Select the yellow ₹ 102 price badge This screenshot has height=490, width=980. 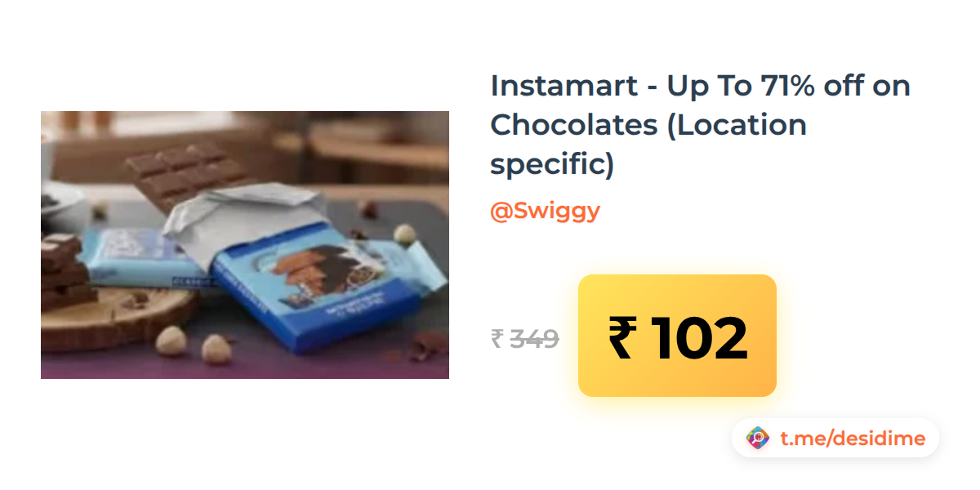tap(677, 336)
